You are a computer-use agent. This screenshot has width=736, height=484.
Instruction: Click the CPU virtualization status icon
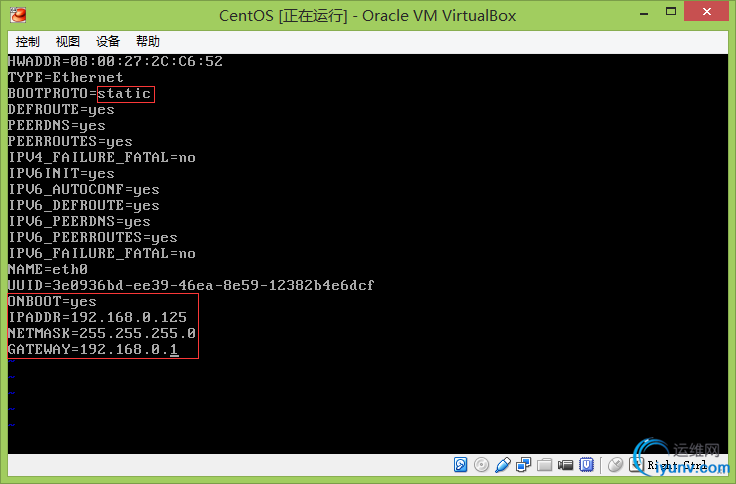[586, 465]
